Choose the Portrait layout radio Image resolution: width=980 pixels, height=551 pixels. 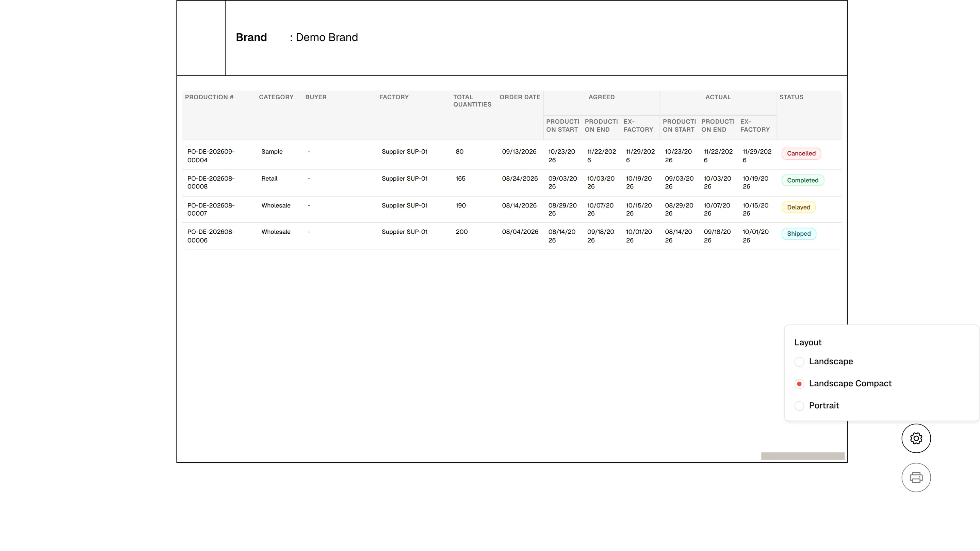click(799, 406)
